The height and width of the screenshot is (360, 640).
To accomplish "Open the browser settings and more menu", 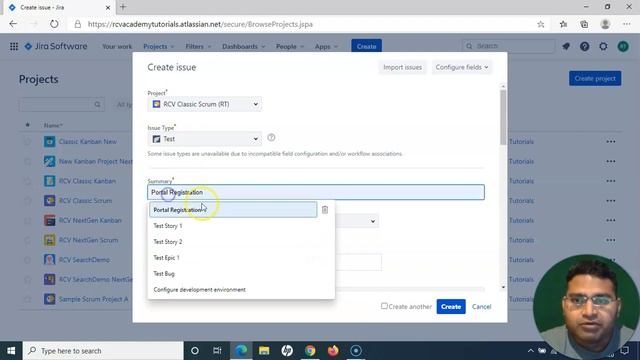I will [627, 24].
